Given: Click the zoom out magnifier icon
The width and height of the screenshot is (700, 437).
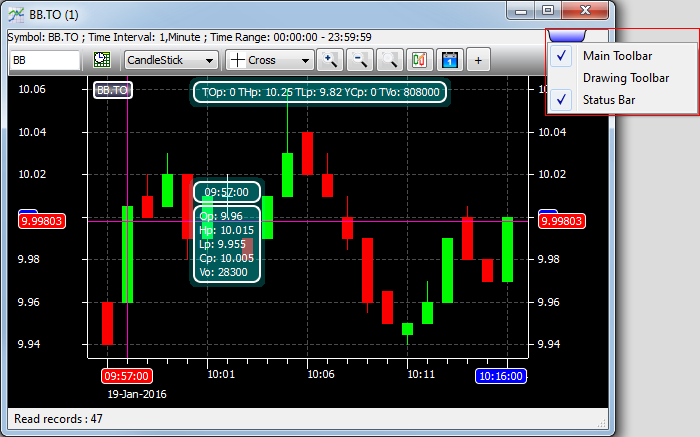Looking at the screenshot, I should (x=359, y=60).
